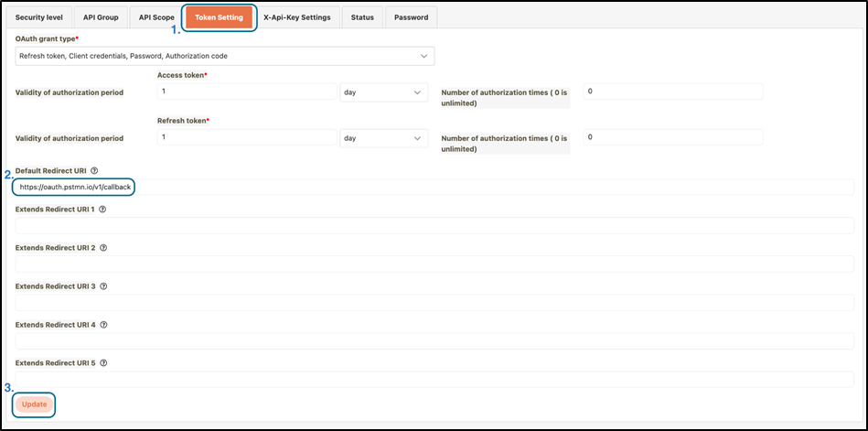Click help icon beside Default Redirect URI
This screenshot has width=868, height=431.
point(95,170)
